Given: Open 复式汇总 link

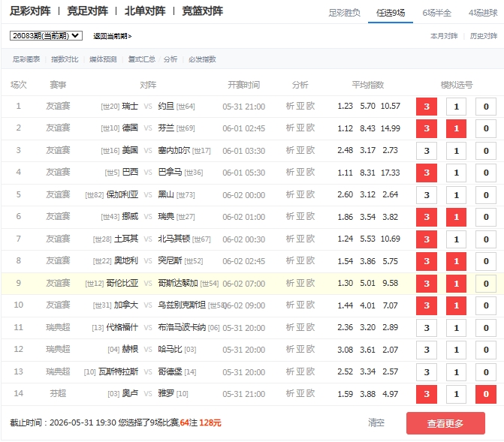Looking at the screenshot, I should (x=141, y=59).
